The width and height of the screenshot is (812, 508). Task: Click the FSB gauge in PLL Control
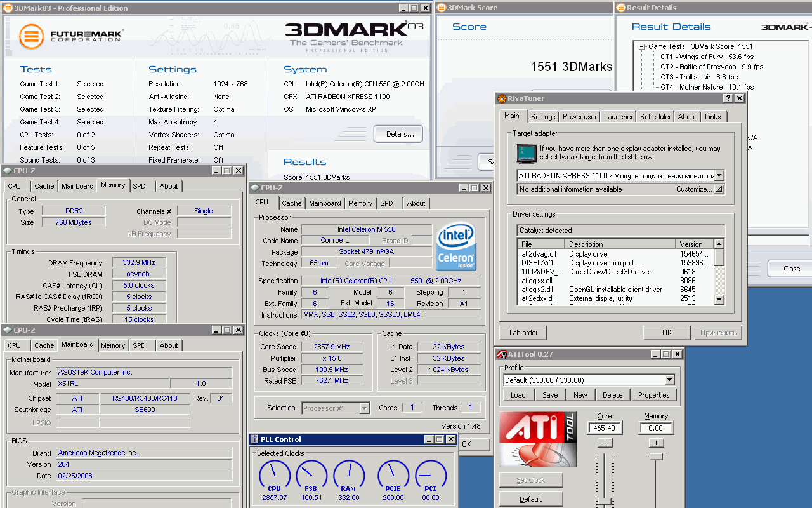(311, 476)
